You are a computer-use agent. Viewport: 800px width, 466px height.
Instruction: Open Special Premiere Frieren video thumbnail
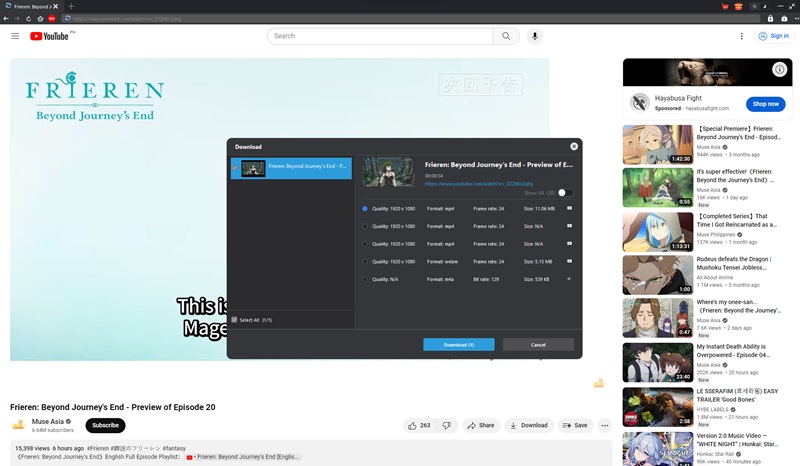pyautogui.click(x=658, y=144)
